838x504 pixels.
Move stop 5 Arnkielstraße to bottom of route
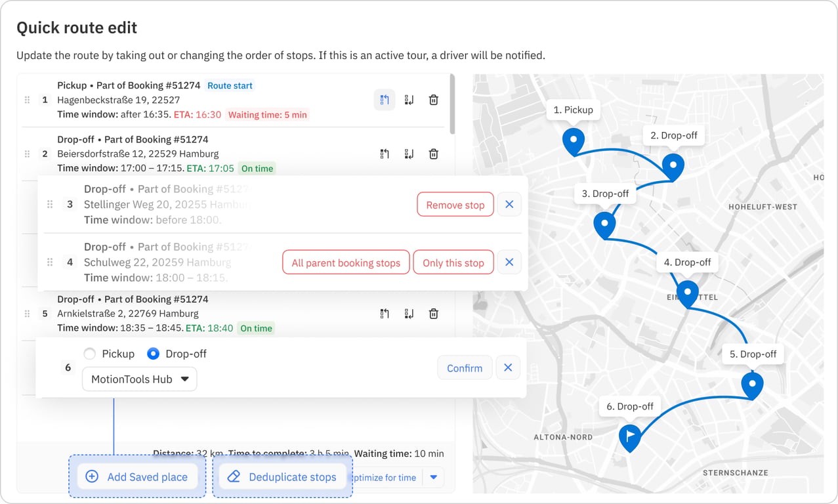click(x=409, y=314)
